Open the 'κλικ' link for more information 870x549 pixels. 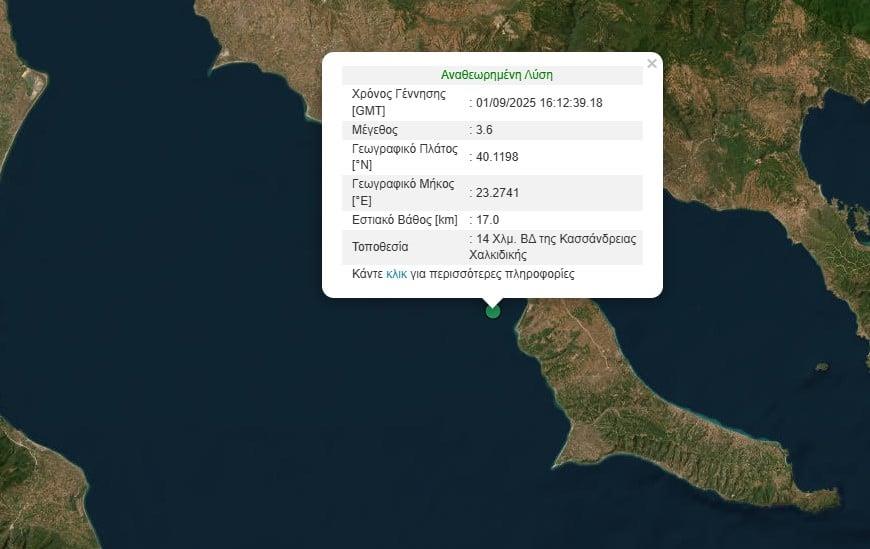pos(396,274)
